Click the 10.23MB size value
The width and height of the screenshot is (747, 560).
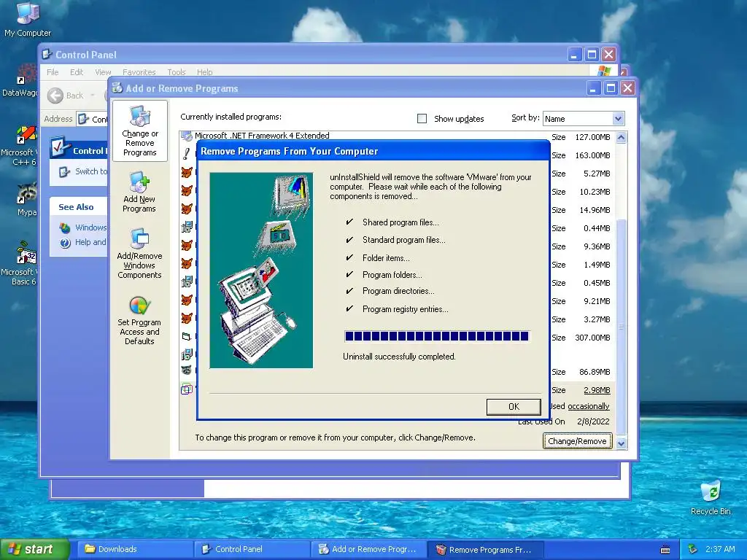point(595,192)
